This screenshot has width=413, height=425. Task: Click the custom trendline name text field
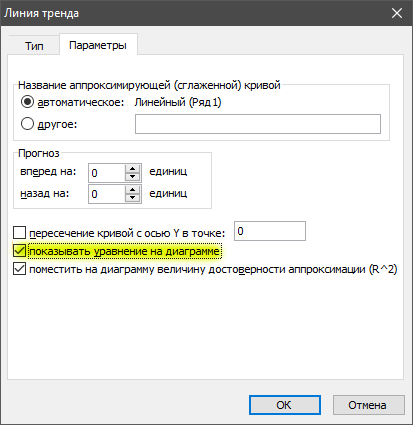tap(258, 124)
